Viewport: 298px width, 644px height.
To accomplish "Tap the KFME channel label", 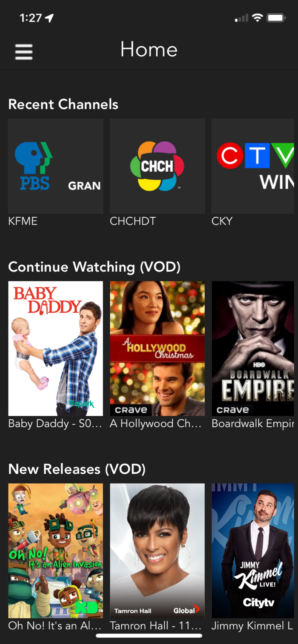I will point(23,221).
